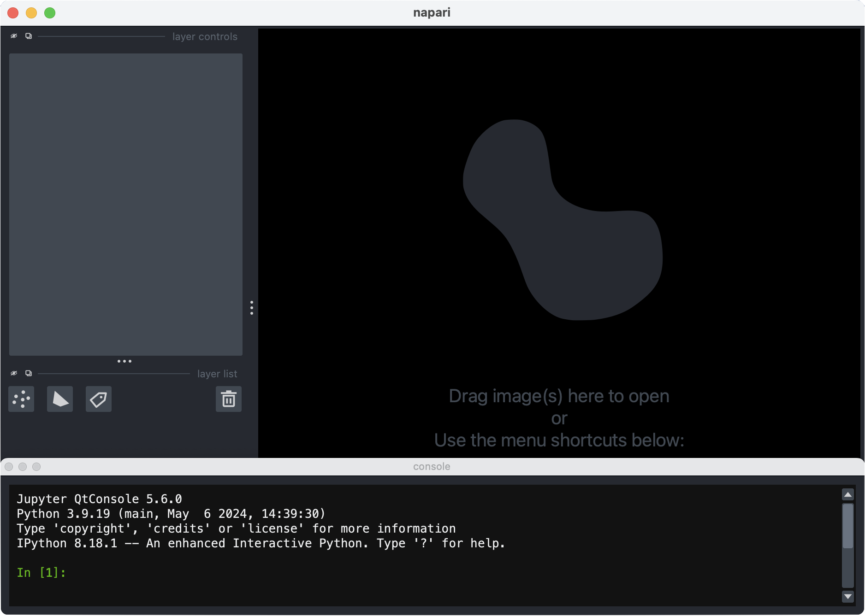Click the horizontal three-dot splitter under layer controls

(124, 361)
